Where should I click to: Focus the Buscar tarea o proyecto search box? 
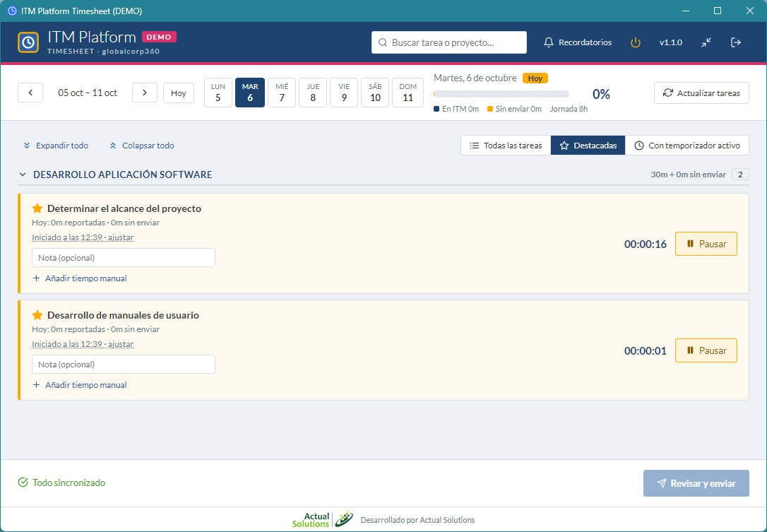click(x=449, y=42)
